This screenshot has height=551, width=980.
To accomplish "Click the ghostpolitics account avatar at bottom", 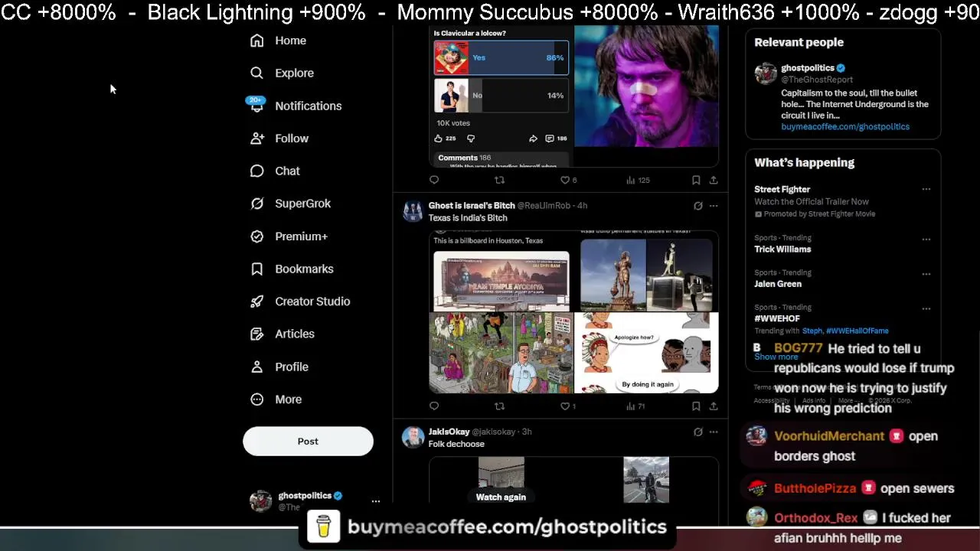I will click(x=260, y=500).
